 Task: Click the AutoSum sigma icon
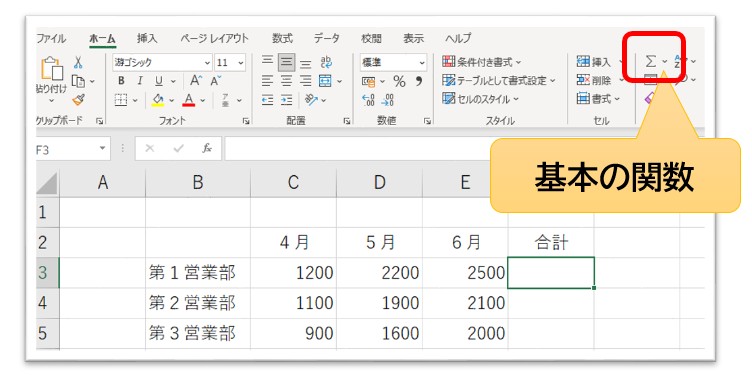point(650,61)
